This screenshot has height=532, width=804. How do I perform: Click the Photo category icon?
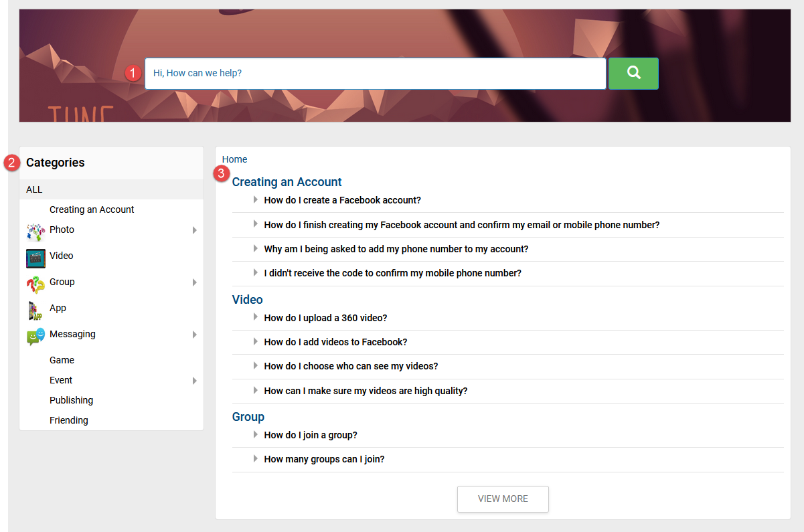point(36,232)
